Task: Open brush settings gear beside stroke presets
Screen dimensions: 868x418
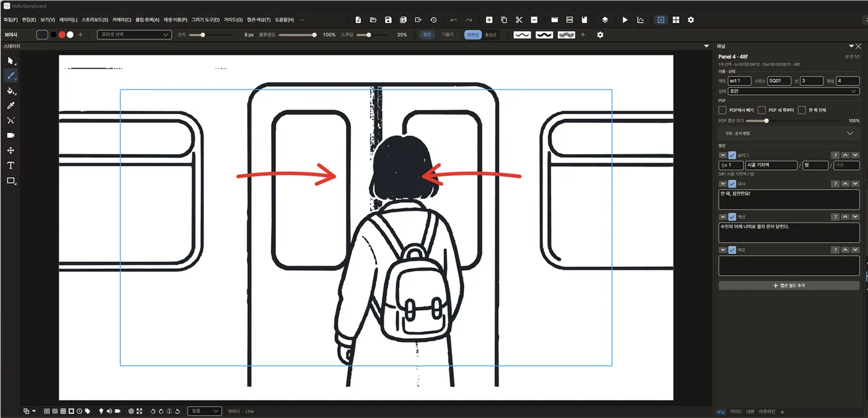Action: pos(600,35)
